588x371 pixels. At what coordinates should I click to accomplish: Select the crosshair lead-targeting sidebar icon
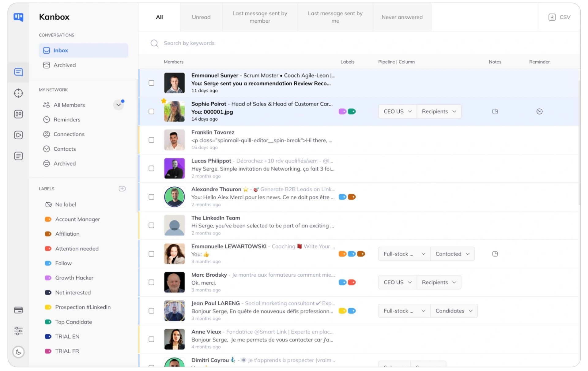click(18, 93)
